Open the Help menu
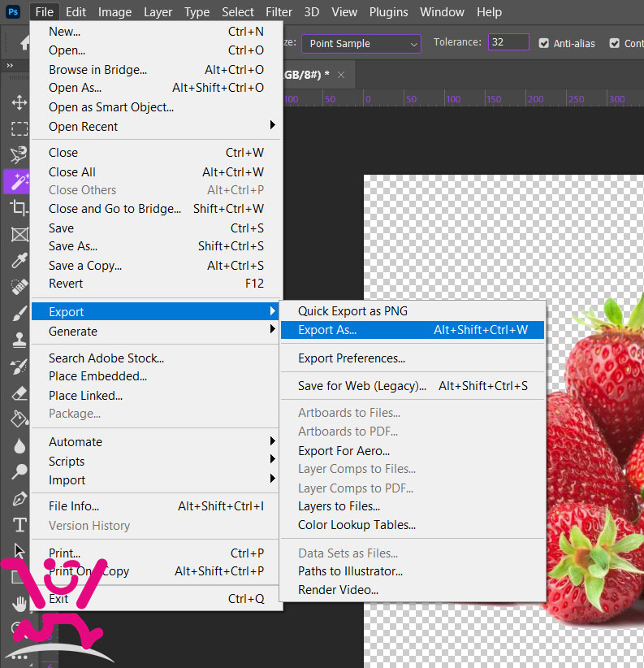This screenshot has height=668, width=644. (x=489, y=12)
